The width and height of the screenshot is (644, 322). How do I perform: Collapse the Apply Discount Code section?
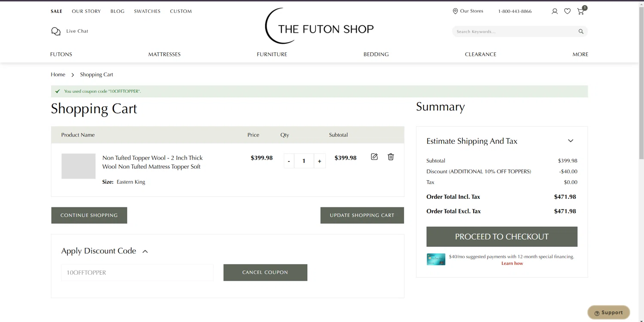click(145, 252)
